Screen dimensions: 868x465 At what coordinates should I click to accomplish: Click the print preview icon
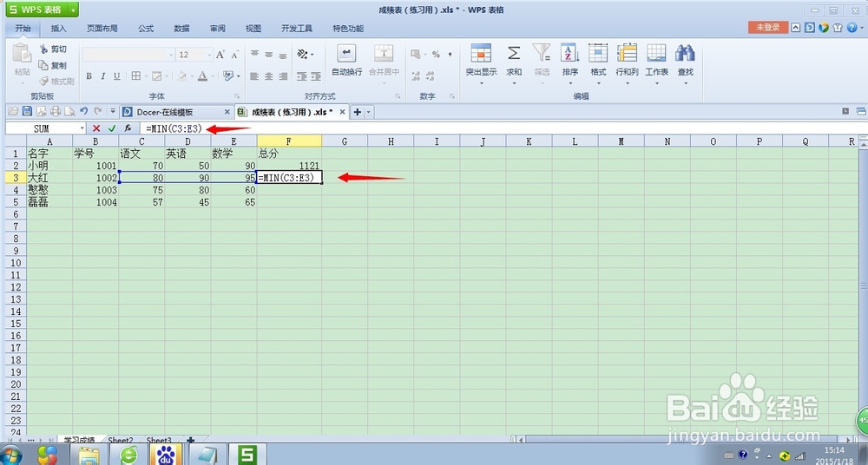click(x=69, y=112)
